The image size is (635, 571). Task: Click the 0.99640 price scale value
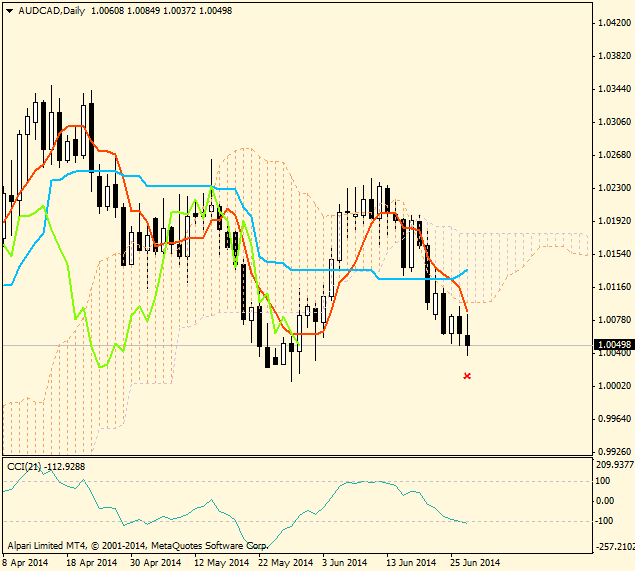coord(614,419)
